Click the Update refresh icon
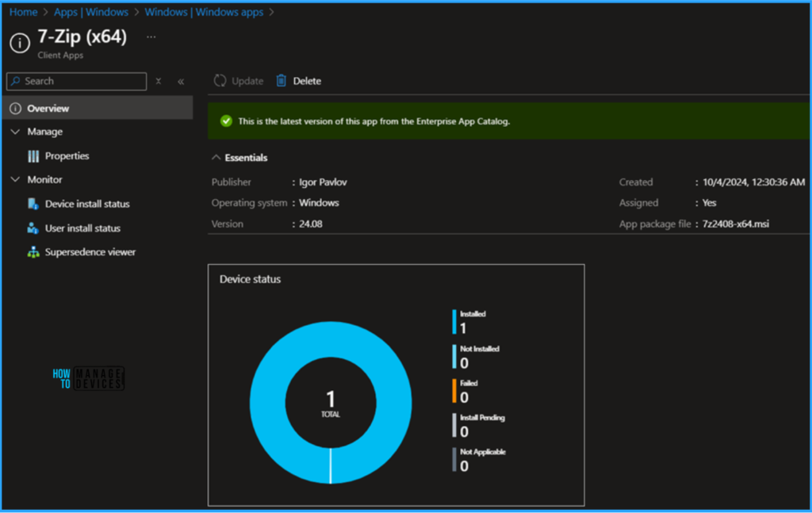 [220, 81]
